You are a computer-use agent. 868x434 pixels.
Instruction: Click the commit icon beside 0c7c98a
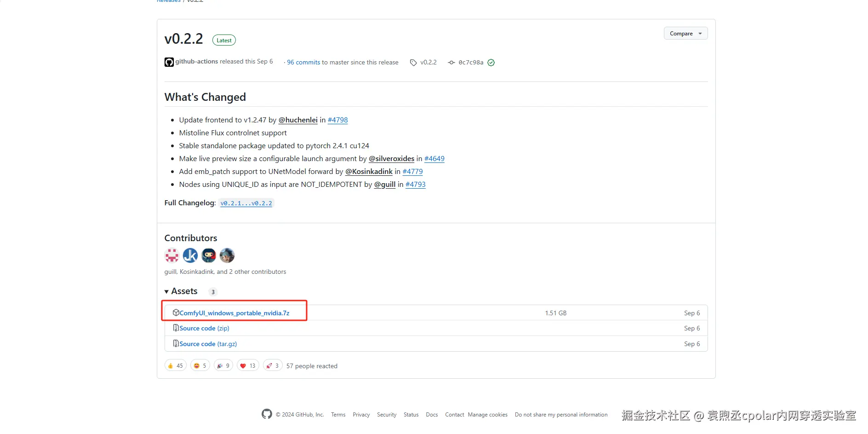point(451,63)
